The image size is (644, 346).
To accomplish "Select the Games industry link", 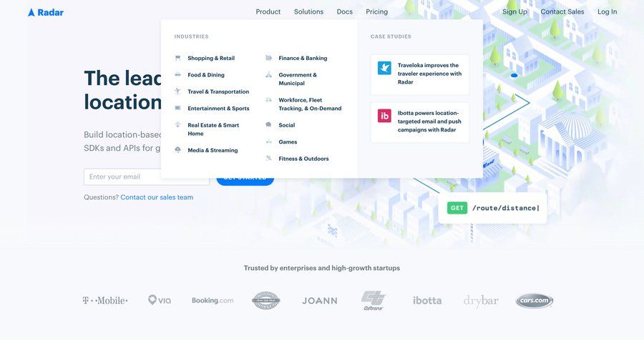I will pyautogui.click(x=288, y=142).
